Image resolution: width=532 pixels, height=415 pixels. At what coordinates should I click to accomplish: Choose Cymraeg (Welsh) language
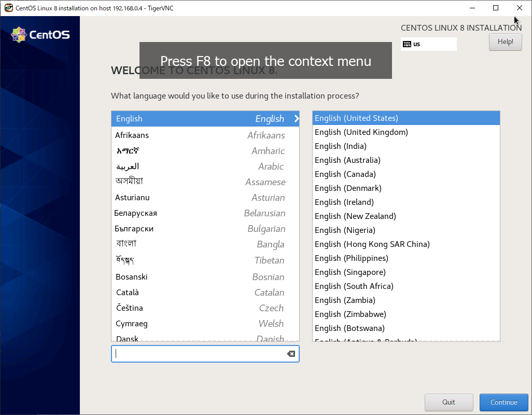[205, 324]
